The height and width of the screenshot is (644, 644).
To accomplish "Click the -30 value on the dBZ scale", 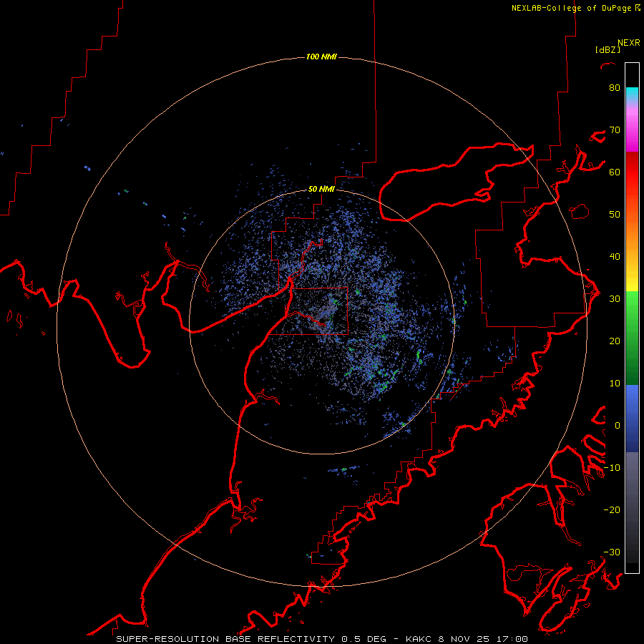I will pyautogui.click(x=612, y=552).
